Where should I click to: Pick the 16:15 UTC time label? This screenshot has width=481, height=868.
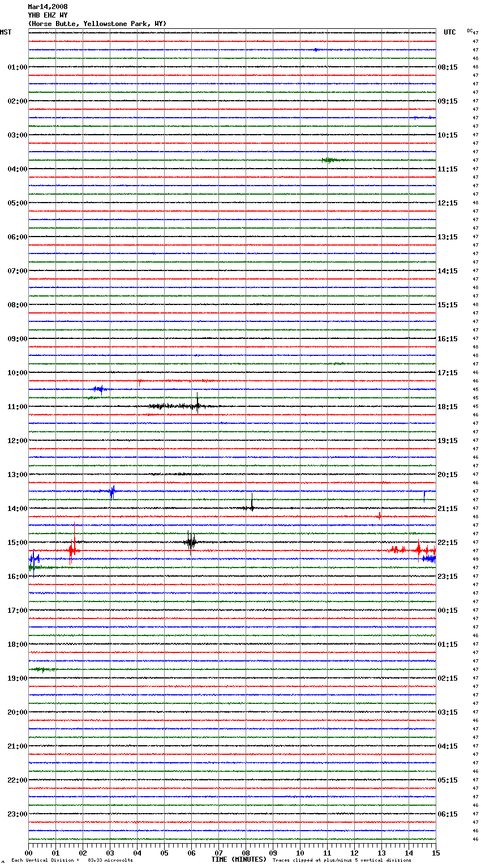click(448, 339)
